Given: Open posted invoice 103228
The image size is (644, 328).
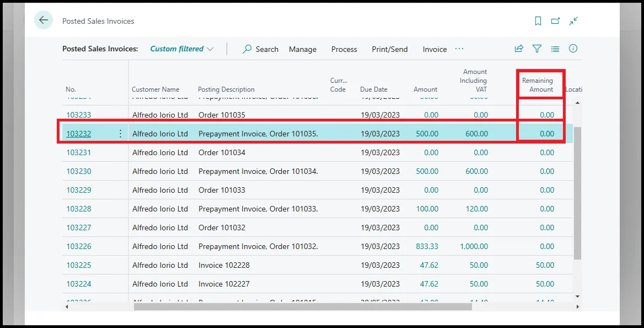Looking at the screenshot, I should tap(79, 209).
